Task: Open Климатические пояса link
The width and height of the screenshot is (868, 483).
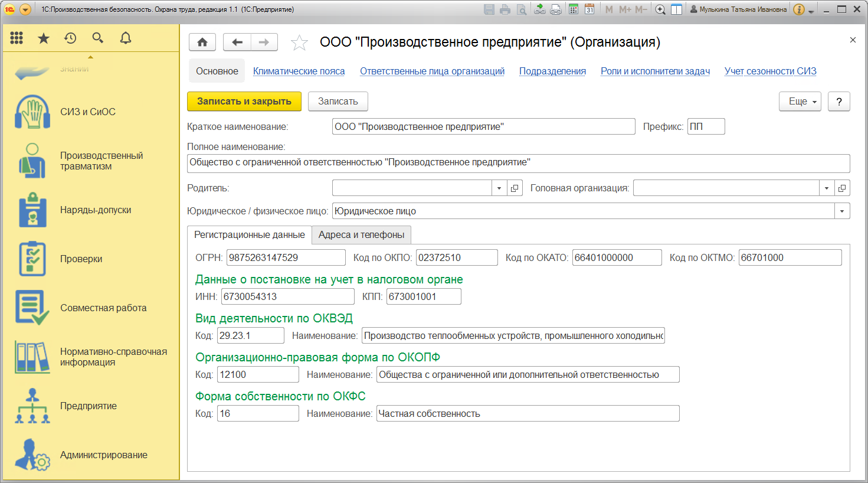Action: click(x=299, y=71)
